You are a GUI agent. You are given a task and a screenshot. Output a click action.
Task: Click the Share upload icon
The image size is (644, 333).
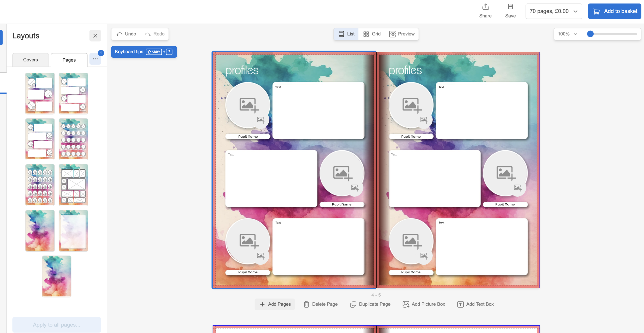pyautogui.click(x=486, y=7)
